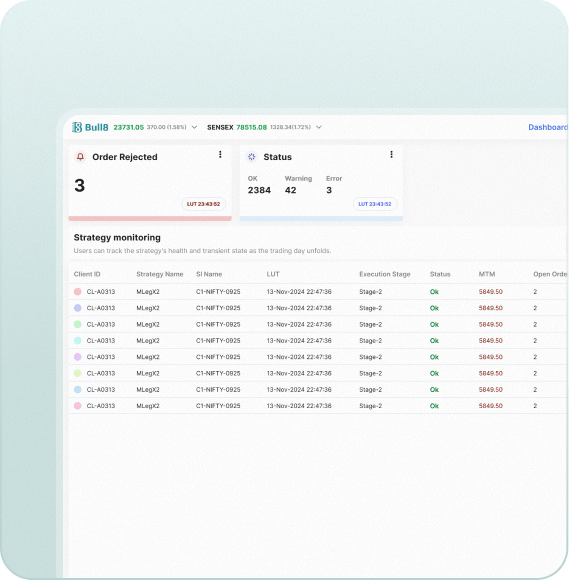Click the Warning count 42 in Status
The width and height of the screenshot is (569, 580).
[x=290, y=190]
